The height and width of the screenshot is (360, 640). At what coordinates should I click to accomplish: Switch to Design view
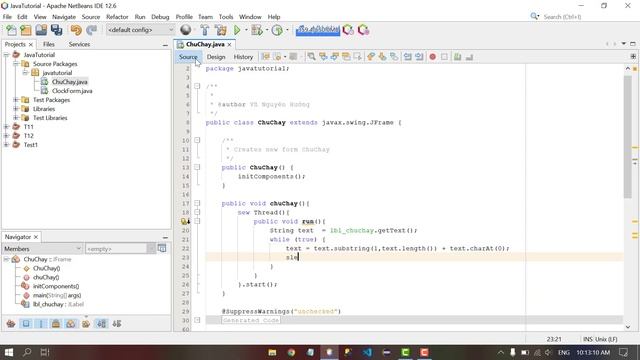tap(216, 57)
